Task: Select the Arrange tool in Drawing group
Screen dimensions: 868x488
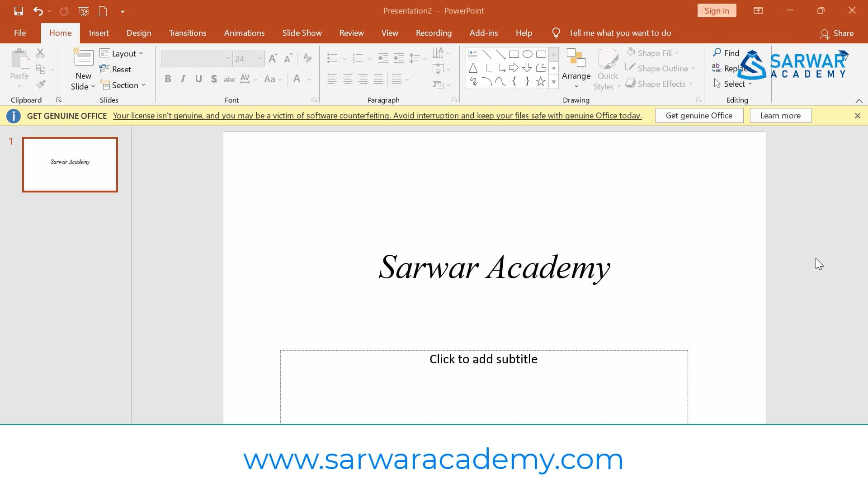Action: (576, 69)
